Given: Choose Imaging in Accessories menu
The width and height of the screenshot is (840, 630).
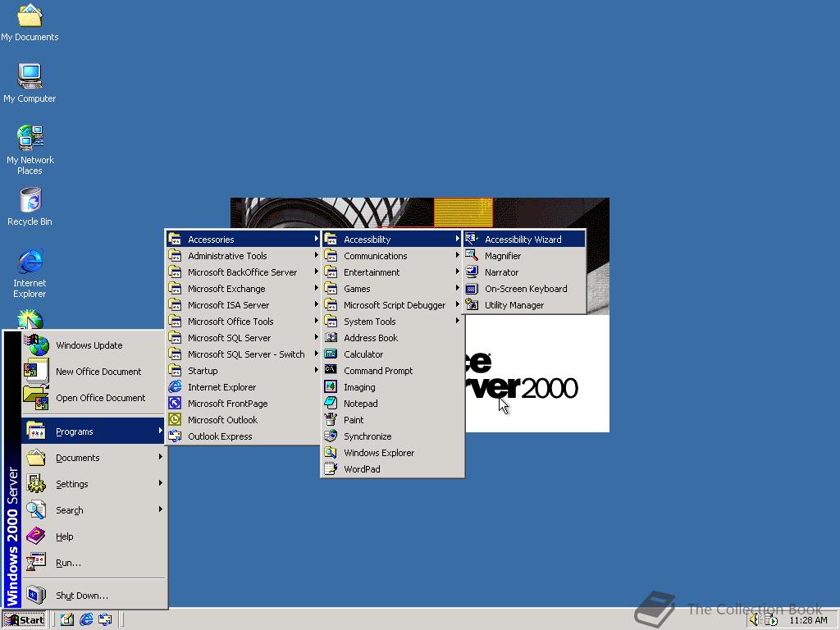Looking at the screenshot, I should click(x=392, y=387).
